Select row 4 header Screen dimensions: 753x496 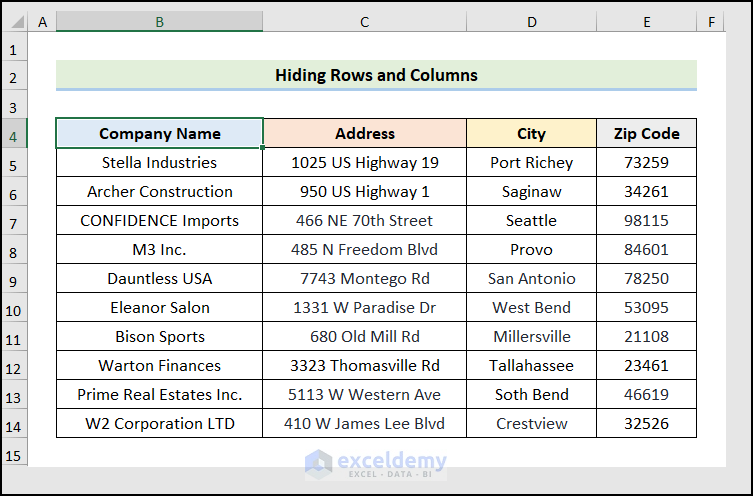pyautogui.click(x=14, y=134)
